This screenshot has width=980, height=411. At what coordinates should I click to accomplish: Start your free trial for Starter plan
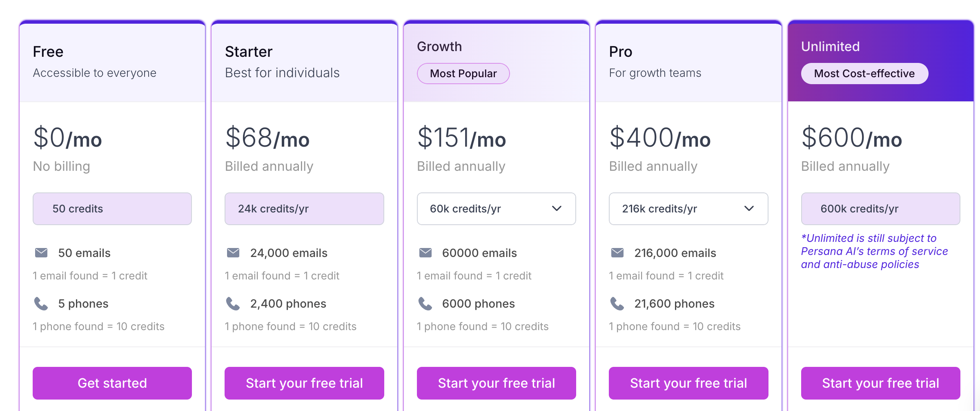pos(304,383)
